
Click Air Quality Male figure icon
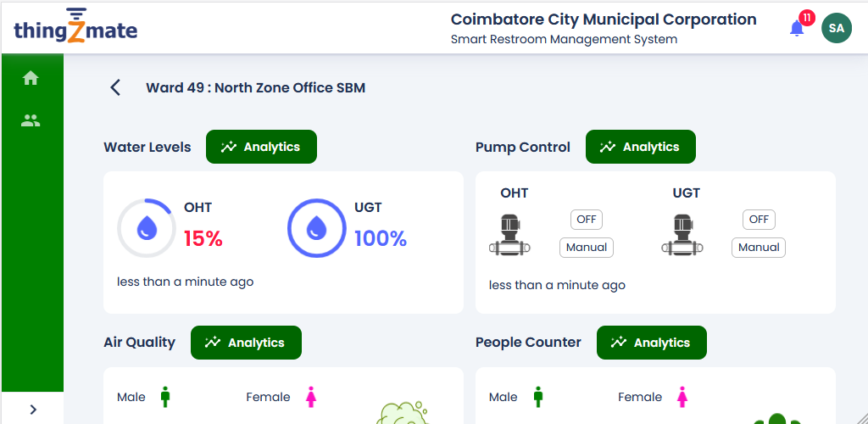coord(165,397)
